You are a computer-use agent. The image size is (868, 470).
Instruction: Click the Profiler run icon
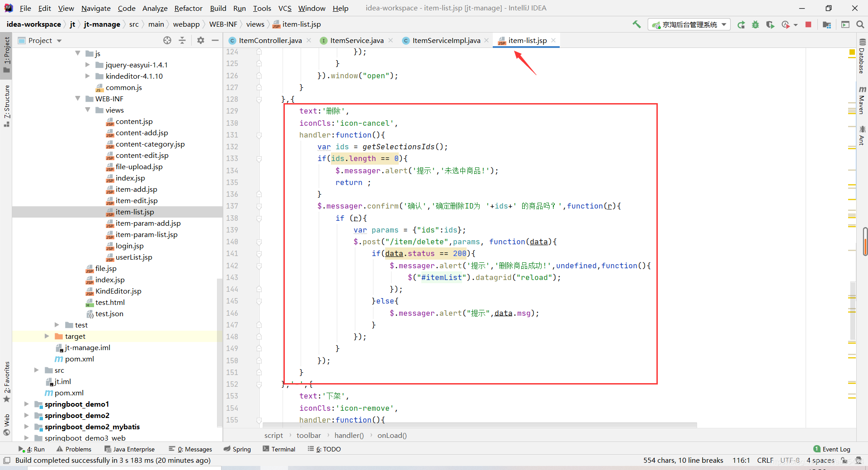point(786,25)
